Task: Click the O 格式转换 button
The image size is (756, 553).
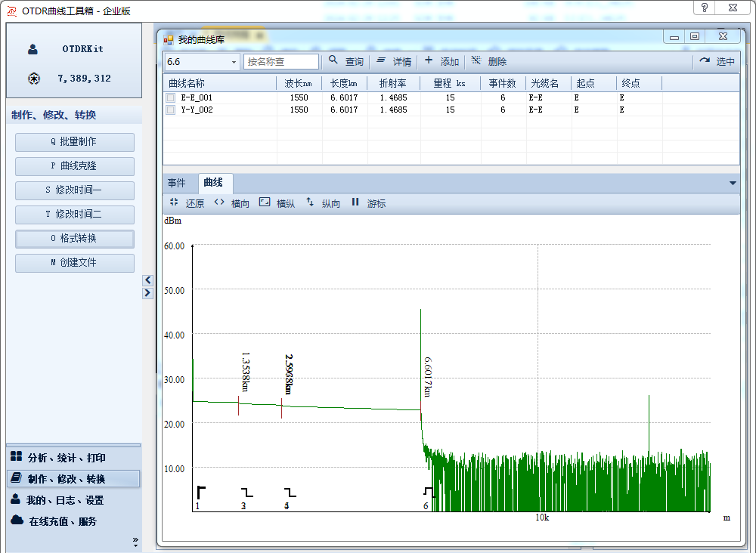Action: coord(74,238)
